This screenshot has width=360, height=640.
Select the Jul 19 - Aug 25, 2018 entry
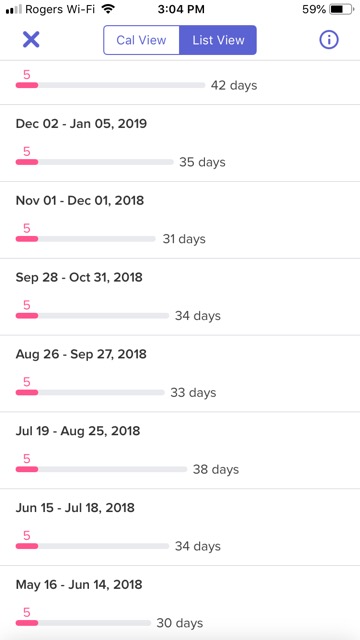tap(180, 451)
